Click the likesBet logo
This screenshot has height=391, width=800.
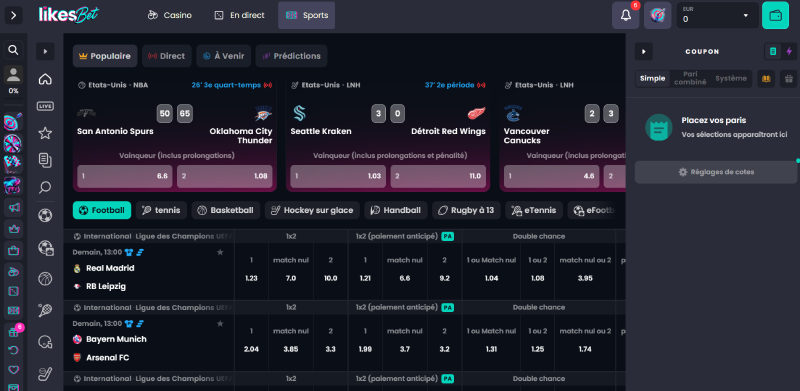coord(68,15)
